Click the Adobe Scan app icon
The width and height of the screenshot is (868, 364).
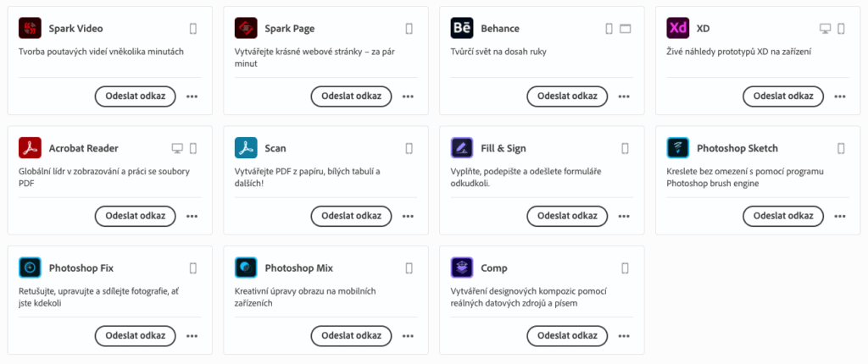pyautogui.click(x=246, y=148)
